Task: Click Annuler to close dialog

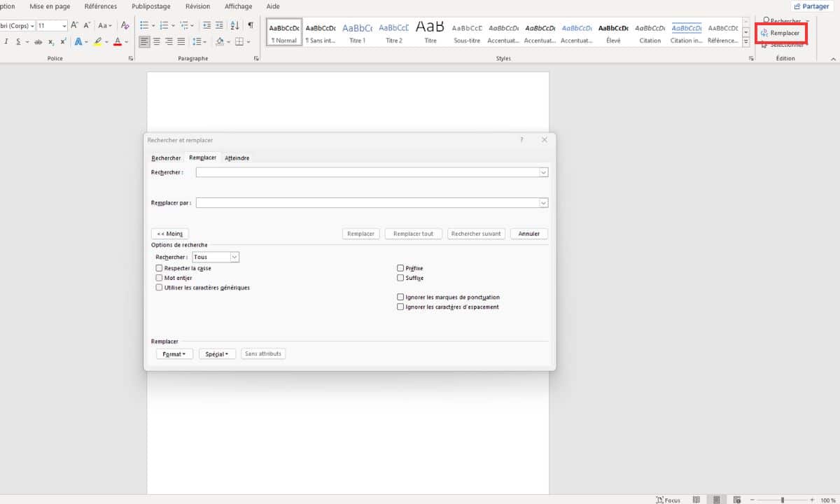Action: (x=529, y=234)
